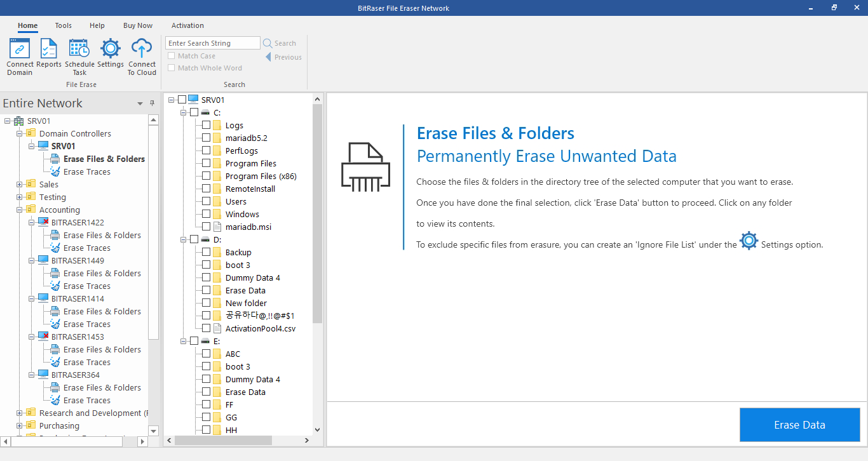868x461 pixels.
Task: Tick the Backup folder checkbox
Action: tap(206, 252)
